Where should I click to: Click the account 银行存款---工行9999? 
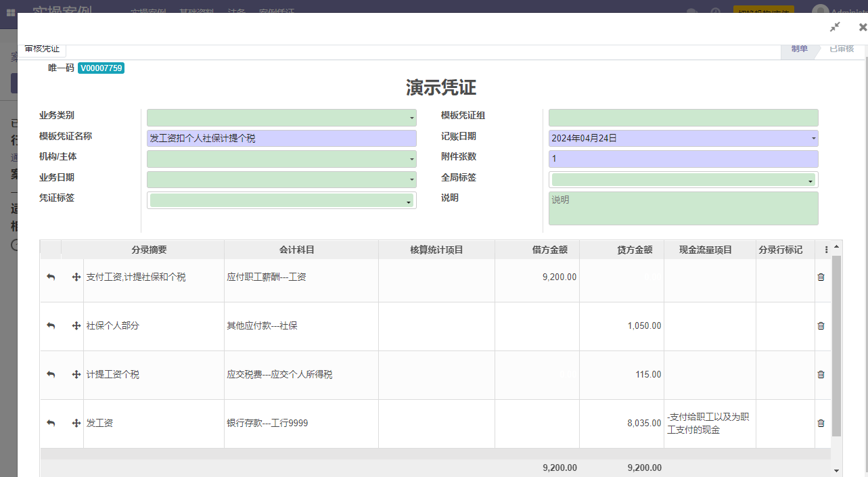click(267, 423)
